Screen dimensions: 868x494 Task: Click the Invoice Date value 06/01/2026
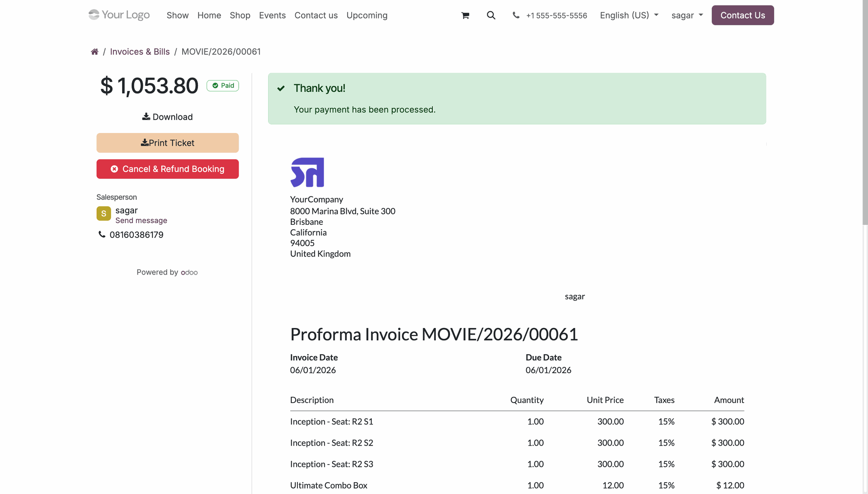click(x=313, y=370)
